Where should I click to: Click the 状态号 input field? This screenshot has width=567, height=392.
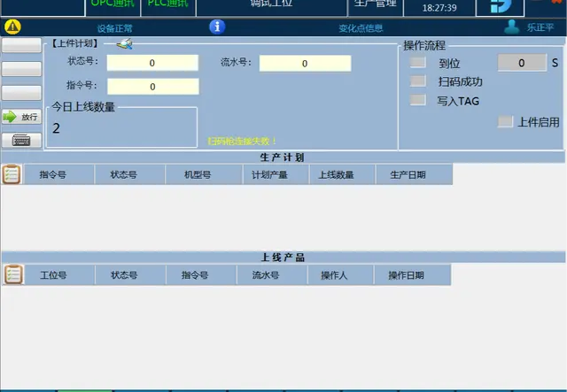(152, 63)
